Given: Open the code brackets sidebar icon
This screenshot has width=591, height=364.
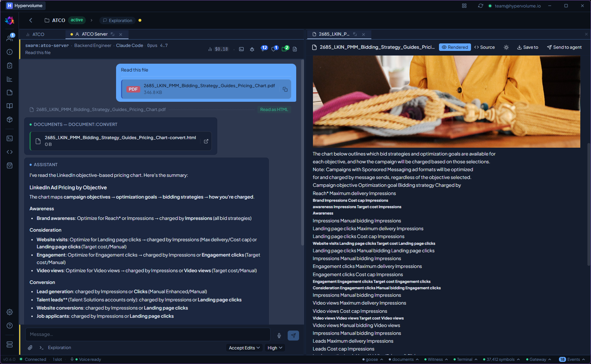Looking at the screenshot, I should pyautogui.click(x=10, y=152).
